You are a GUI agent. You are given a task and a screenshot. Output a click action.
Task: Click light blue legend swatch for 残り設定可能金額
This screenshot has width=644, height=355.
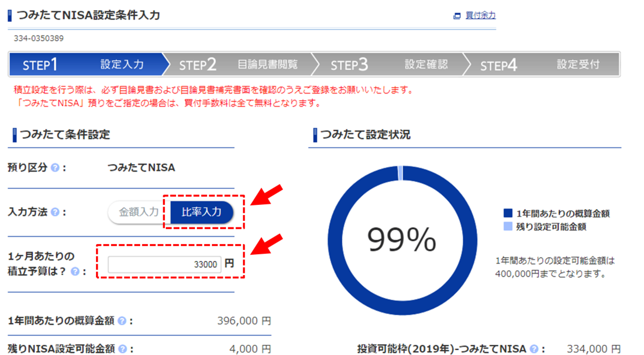pos(508,227)
